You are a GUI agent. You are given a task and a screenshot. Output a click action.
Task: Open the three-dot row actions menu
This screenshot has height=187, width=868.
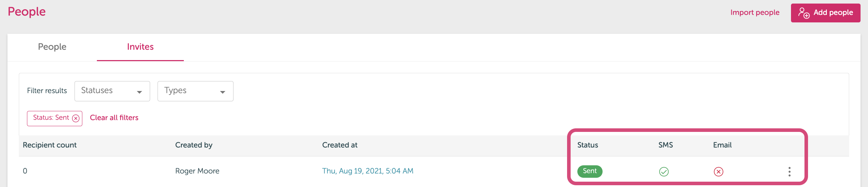[789, 172]
